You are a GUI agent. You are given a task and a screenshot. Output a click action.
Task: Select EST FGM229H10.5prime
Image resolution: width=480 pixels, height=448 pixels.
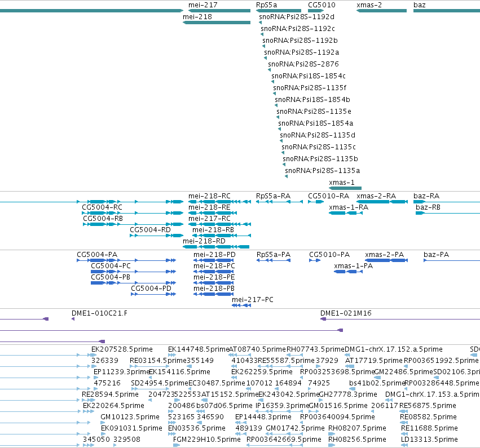pos(206,440)
